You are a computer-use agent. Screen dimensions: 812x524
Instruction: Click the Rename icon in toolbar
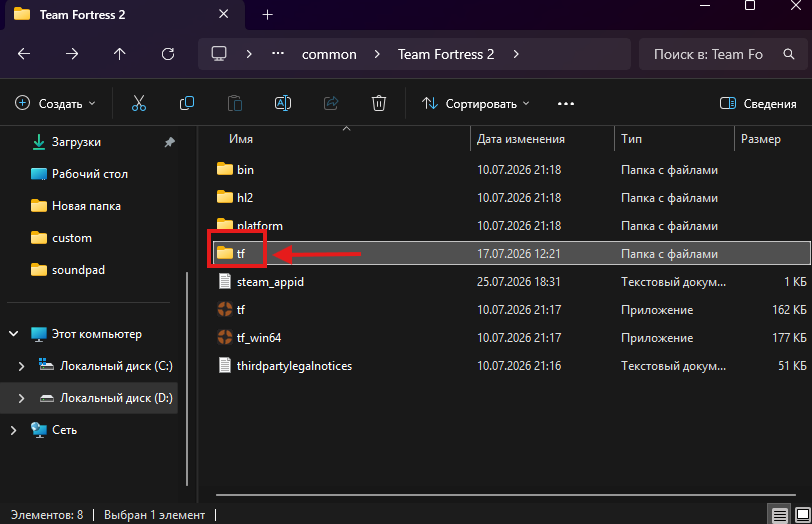[283, 103]
